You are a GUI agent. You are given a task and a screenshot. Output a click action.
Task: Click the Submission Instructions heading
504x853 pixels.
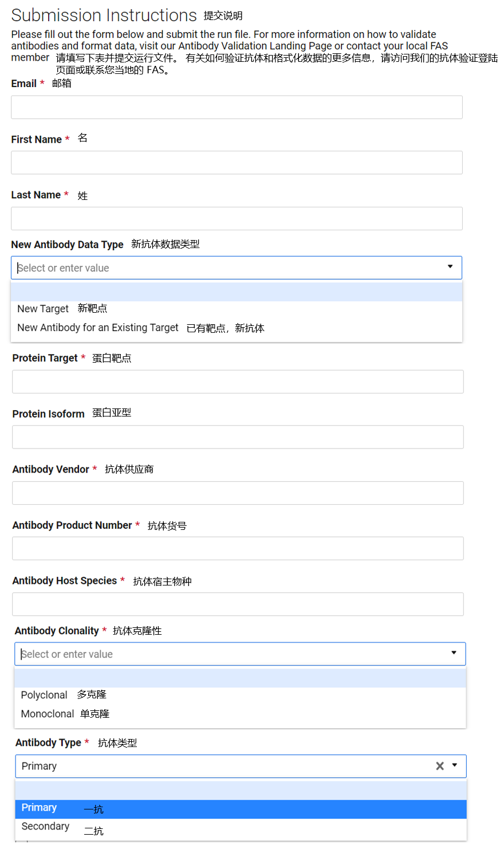click(104, 15)
